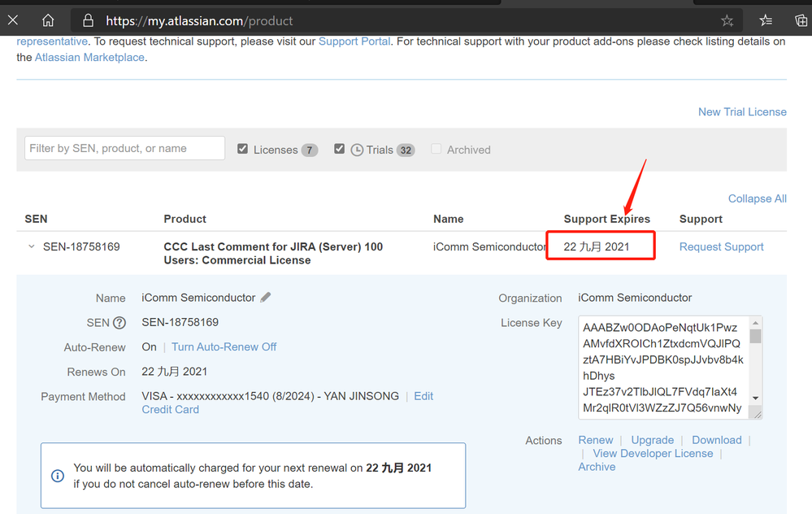Click the Organization value iComm Semiconductor
Image resolution: width=812 pixels, height=514 pixels.
(x=635, y=298)
